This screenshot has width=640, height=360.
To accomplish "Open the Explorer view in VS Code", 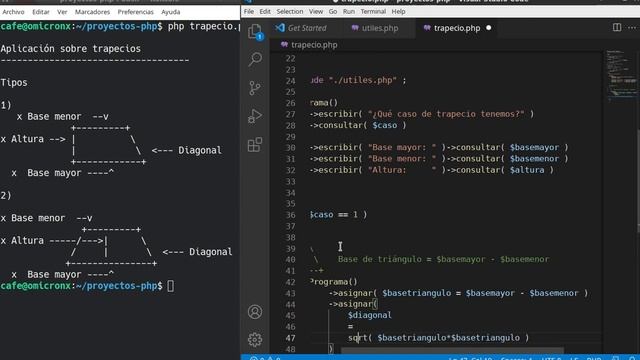I will tap(255, 32).
